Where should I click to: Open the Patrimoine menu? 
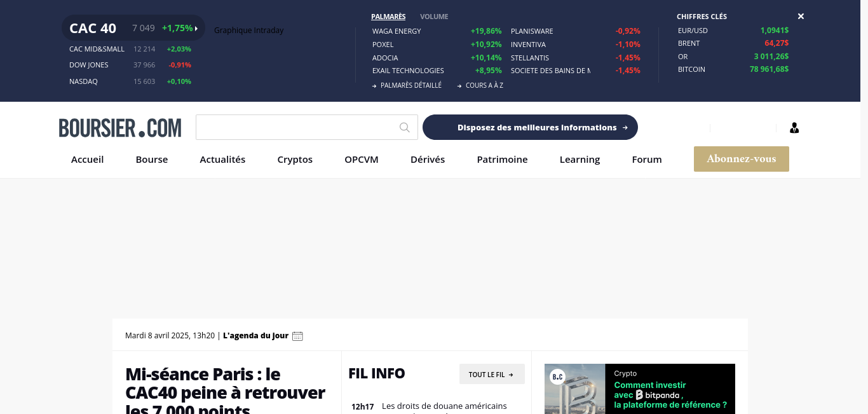coord(502,160)
